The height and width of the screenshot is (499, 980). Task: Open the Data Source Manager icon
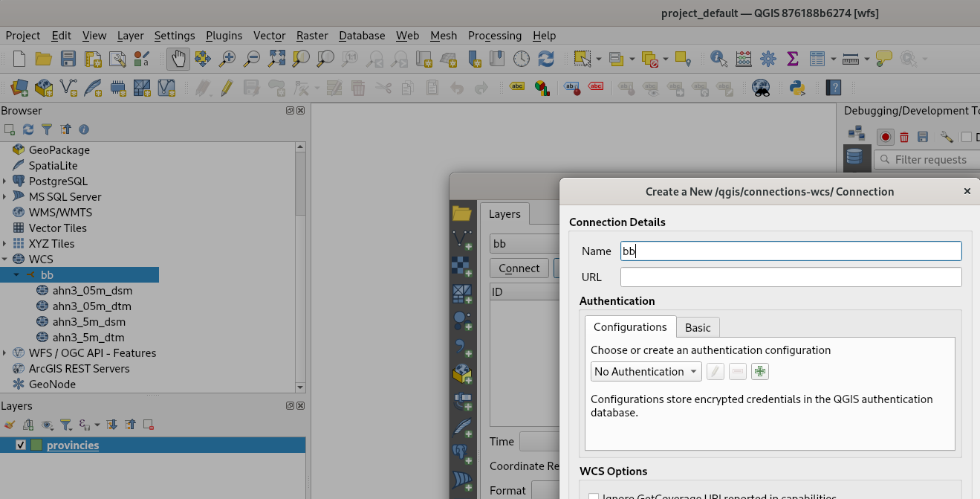pos(19,88)
